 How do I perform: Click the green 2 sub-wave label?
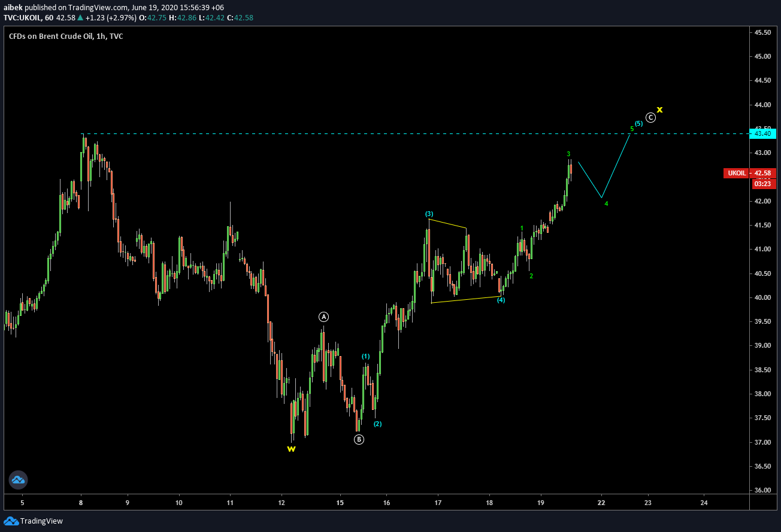click(x=531, y=276)
